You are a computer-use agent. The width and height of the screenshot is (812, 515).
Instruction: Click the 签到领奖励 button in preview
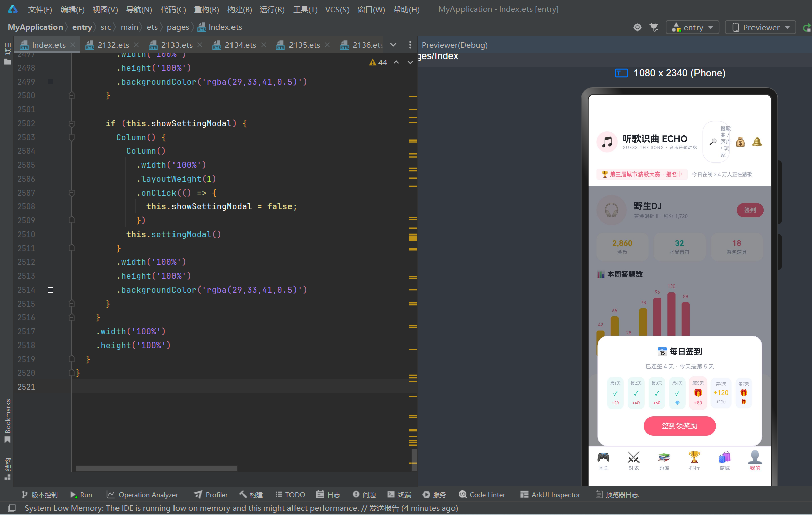[679, 426]
